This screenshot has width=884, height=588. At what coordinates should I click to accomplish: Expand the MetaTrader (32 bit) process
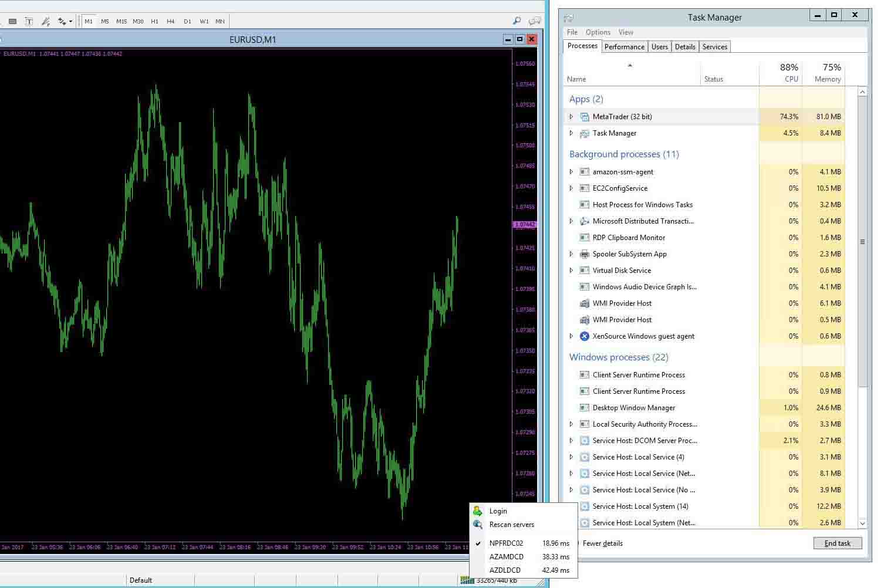pyautogui.click(x=571, y=117)
